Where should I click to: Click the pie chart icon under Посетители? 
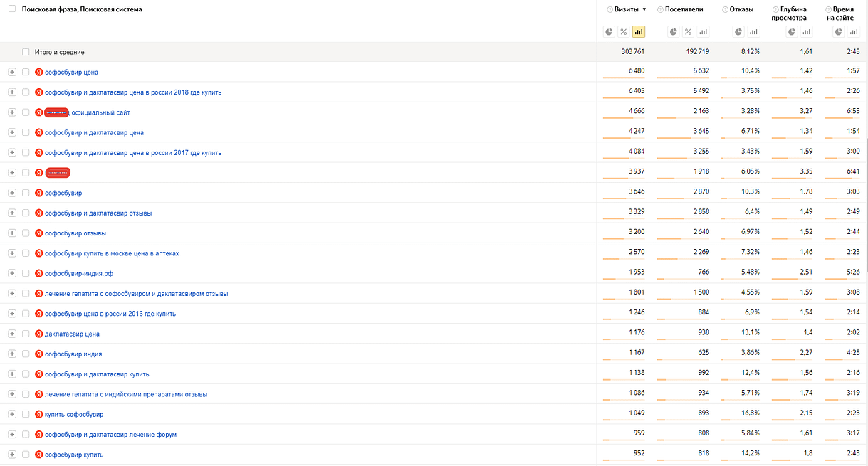click(x=673, y=31)
